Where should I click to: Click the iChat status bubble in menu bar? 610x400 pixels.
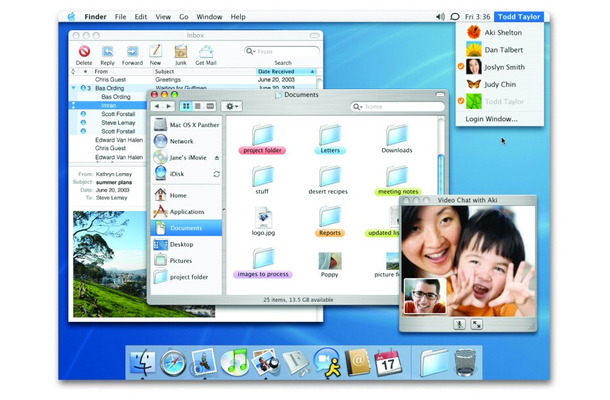(454, 17)
